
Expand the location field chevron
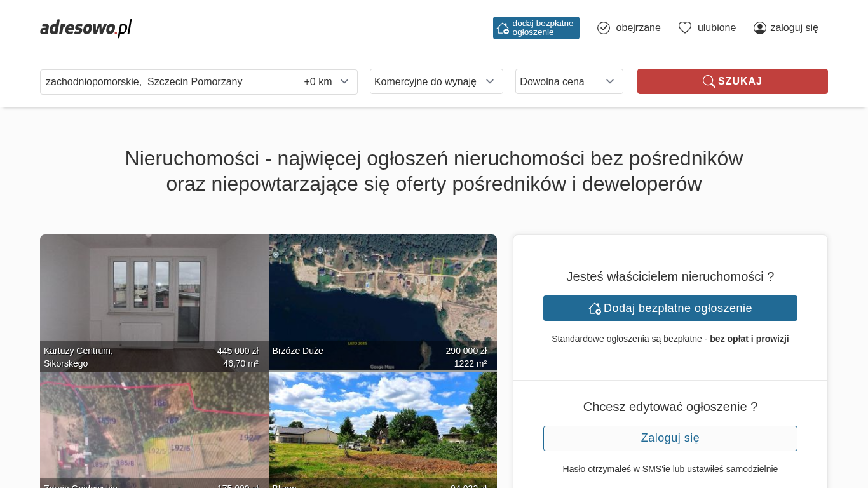pos(344,81)
